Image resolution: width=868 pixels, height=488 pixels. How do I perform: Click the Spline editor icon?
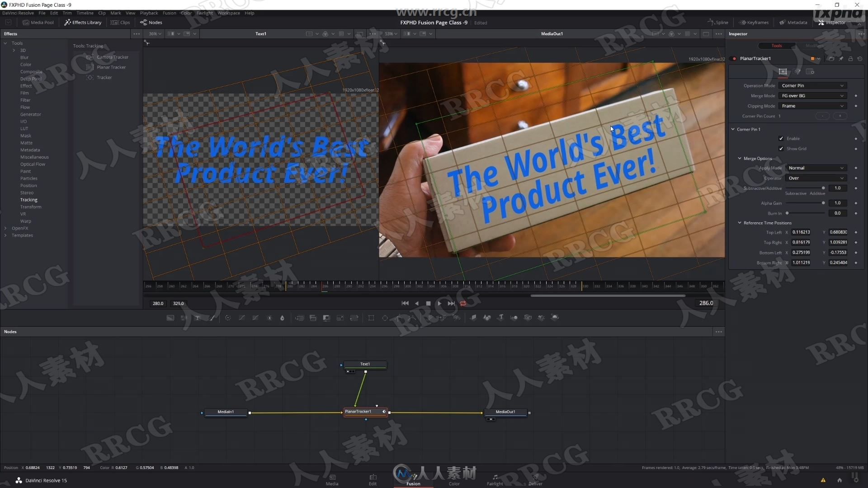(x=717, y=23)
